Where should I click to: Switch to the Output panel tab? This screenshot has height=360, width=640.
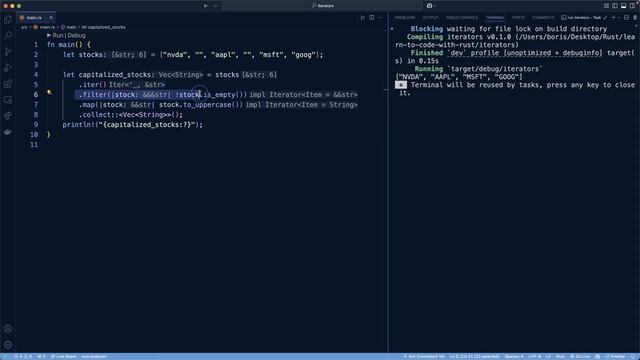coord(430,18)
